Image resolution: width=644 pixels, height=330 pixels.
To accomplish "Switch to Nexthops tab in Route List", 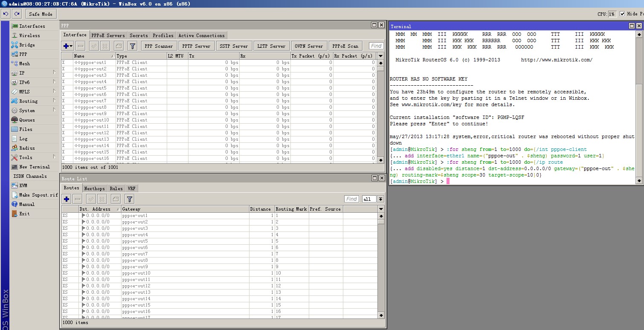I will click(x=94, y=188).
